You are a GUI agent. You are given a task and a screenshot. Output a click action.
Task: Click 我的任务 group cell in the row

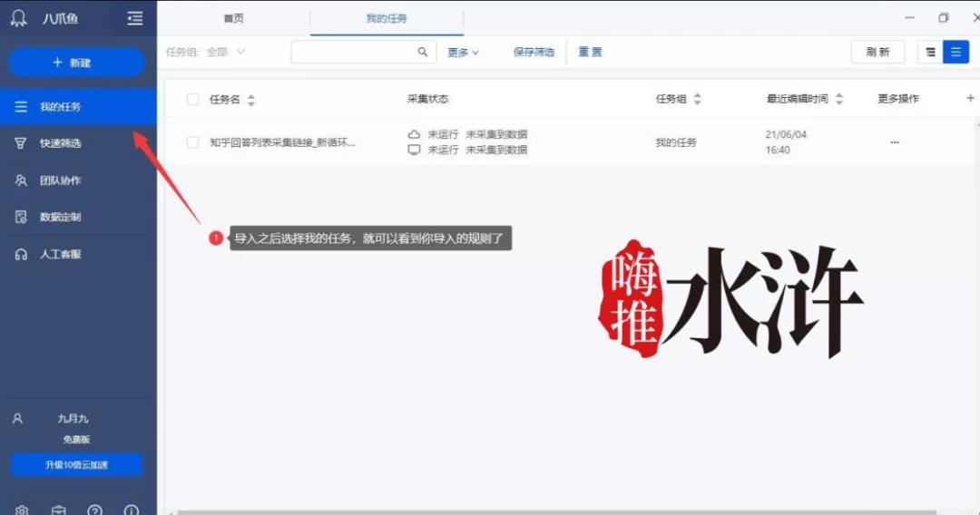click(x=676, y=142)
